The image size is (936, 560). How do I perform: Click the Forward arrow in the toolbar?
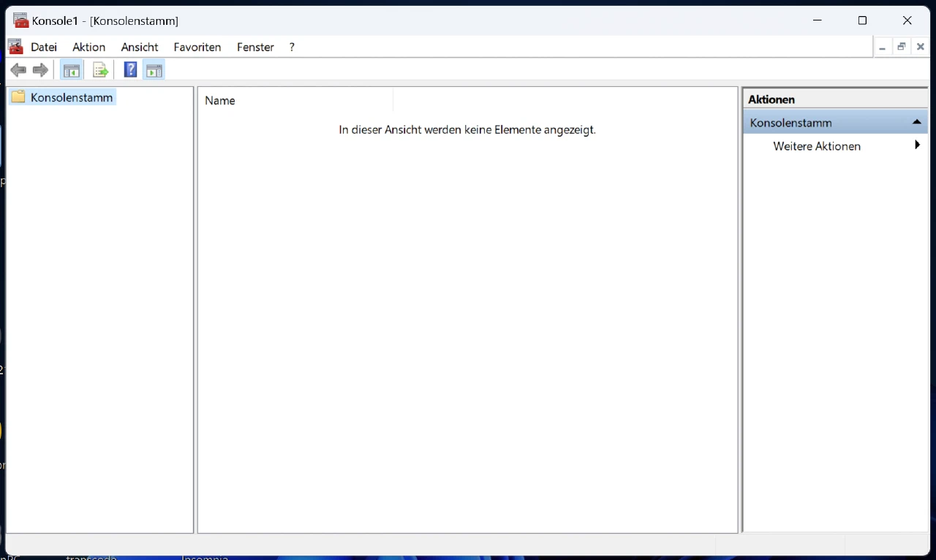coord(41,70)
